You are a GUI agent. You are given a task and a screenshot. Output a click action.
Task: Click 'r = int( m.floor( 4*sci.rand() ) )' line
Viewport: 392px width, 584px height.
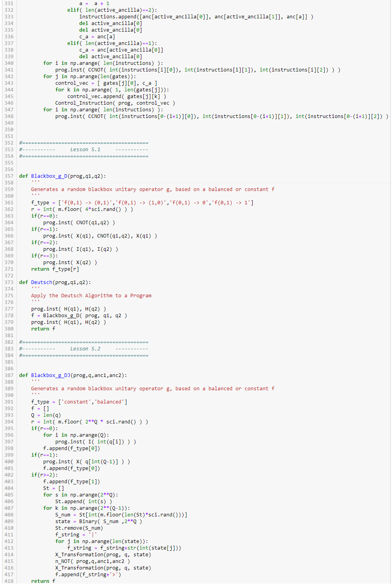point(82,209)
